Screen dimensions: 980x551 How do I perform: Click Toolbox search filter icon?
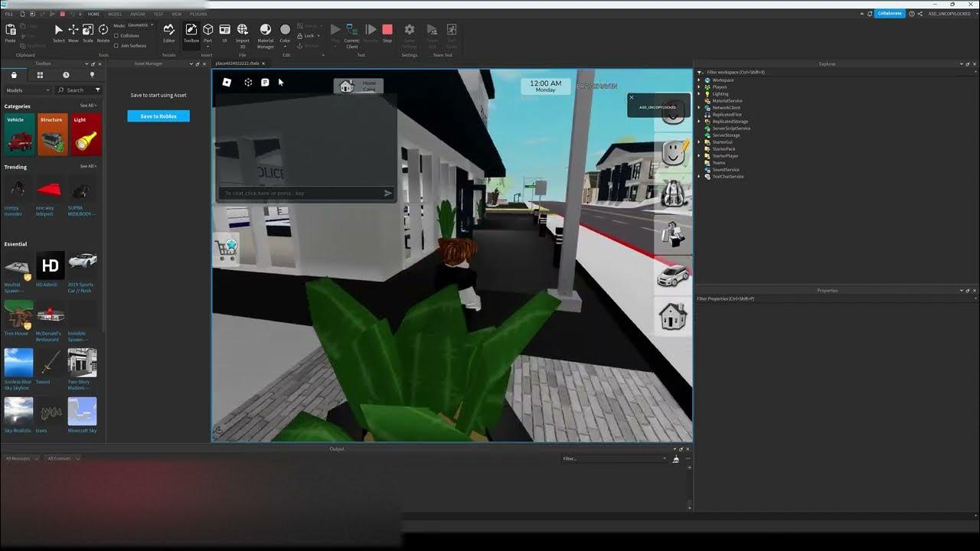click(97, 90)
